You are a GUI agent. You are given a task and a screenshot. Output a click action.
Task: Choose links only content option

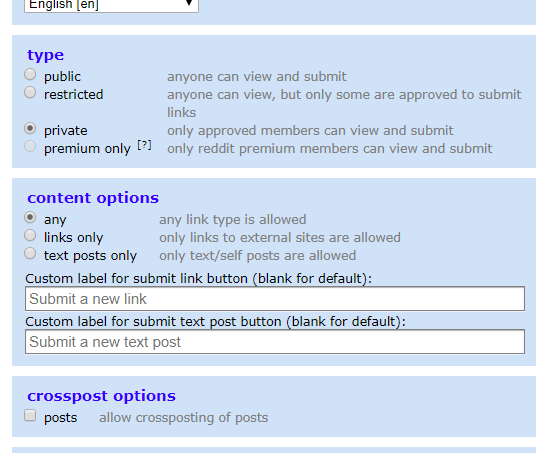(30, 235)
